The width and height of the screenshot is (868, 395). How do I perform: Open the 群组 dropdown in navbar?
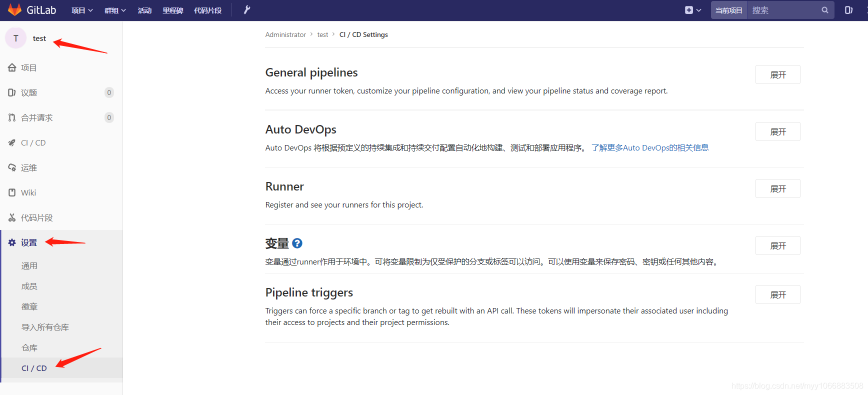115,10
